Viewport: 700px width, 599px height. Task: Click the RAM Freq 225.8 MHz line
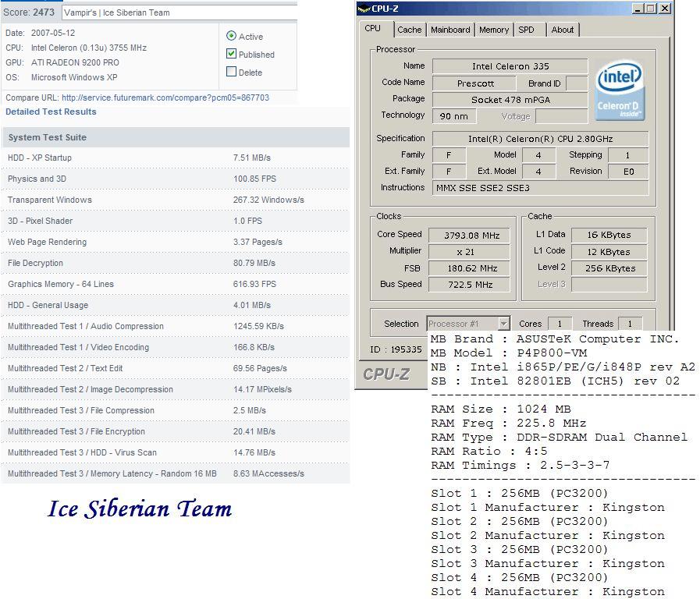click(509, 424)
